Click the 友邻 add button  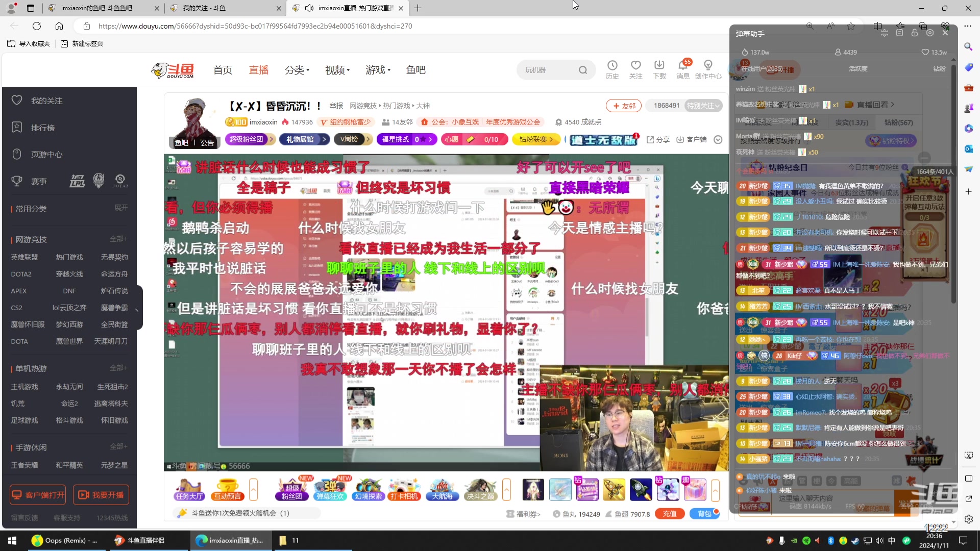pos(624,106)
